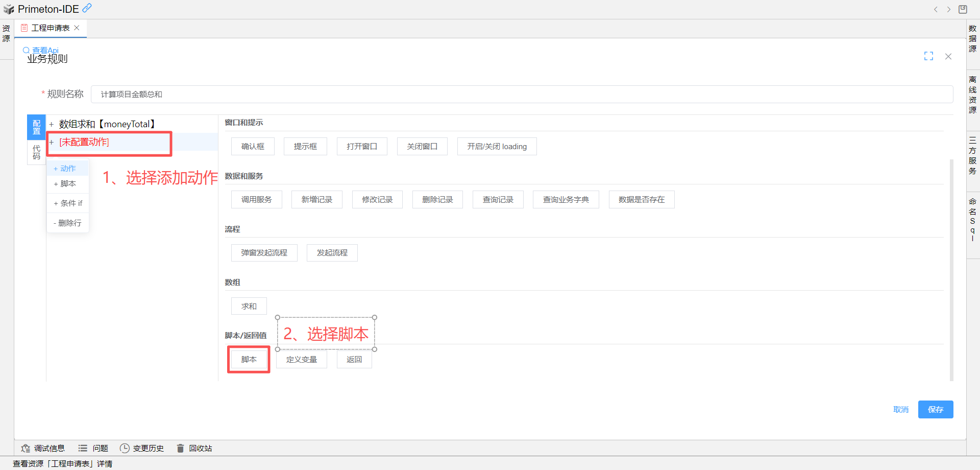Expand the 未配置动作 row plus sign
The width and height of the screenshot is (980, 470).
(x=52, y=142)
